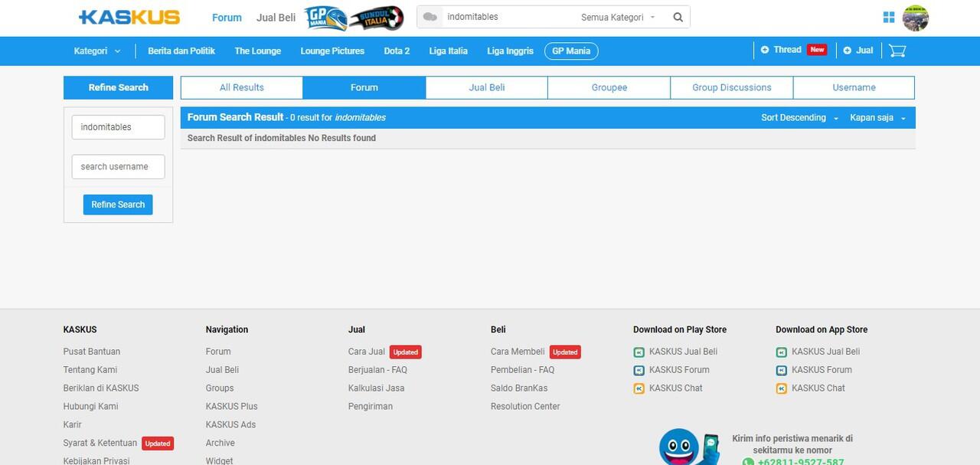Open Berjualan - FAQ link
Image resolution: width=980 pixels, height=465 pixels.
tap(377, 370)
